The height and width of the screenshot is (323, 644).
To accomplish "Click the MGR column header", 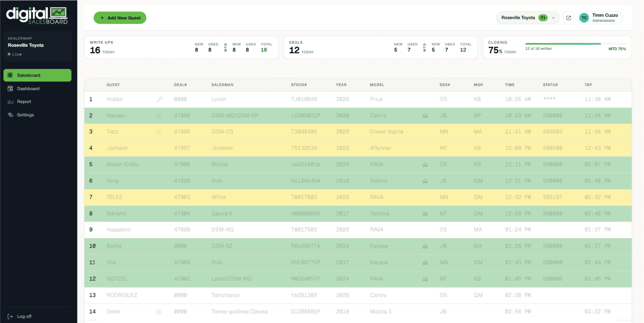I will tap(478, 85).
